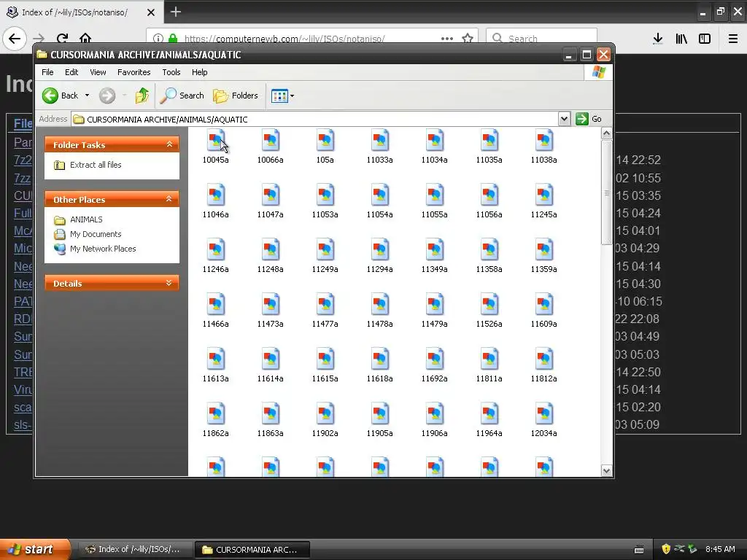Image resolution: width=747 pixels, height=560 pixels.
Task: Select file icon 12034a
Action: (544, 414)
